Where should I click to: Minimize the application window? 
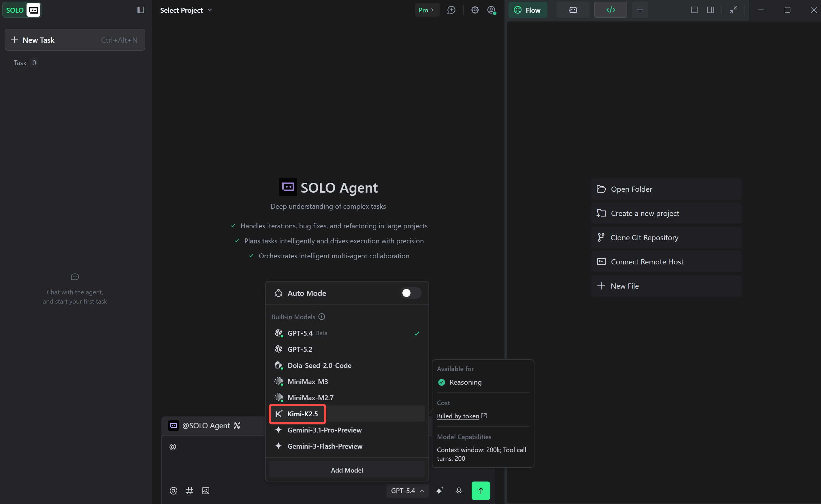[761, 10]
